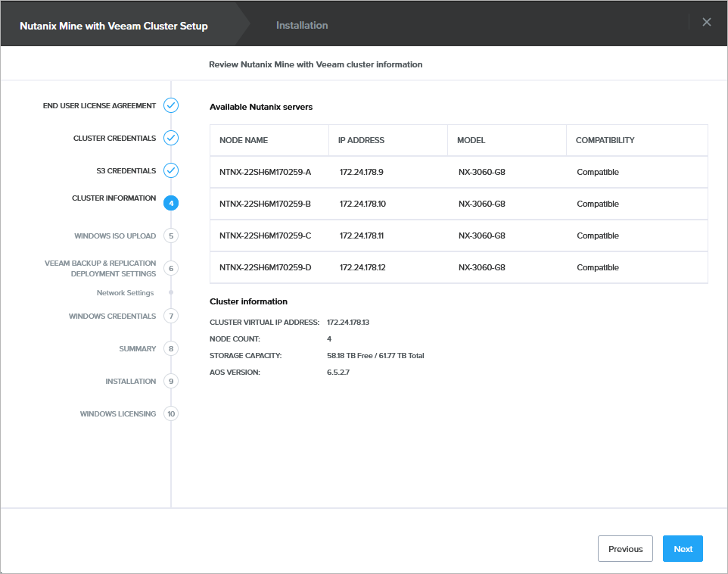The width and height of the screenshot is (728, 574).
Task: Click the step 5 circle for Windows ISO Upload
Action: point(171,236)
